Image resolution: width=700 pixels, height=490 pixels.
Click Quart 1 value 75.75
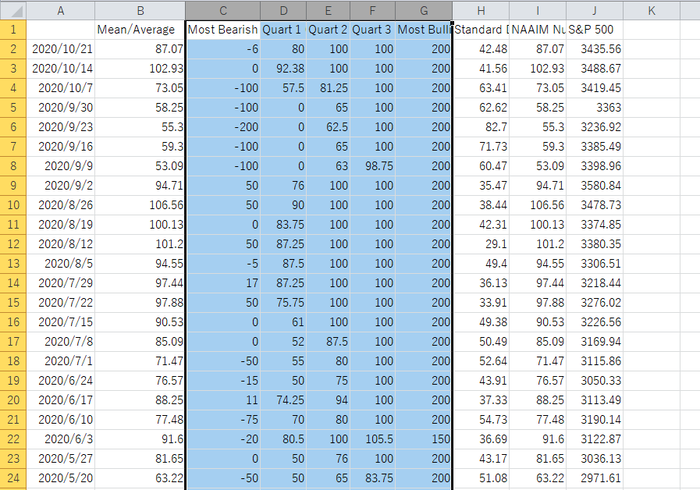(x=283, y=303)
